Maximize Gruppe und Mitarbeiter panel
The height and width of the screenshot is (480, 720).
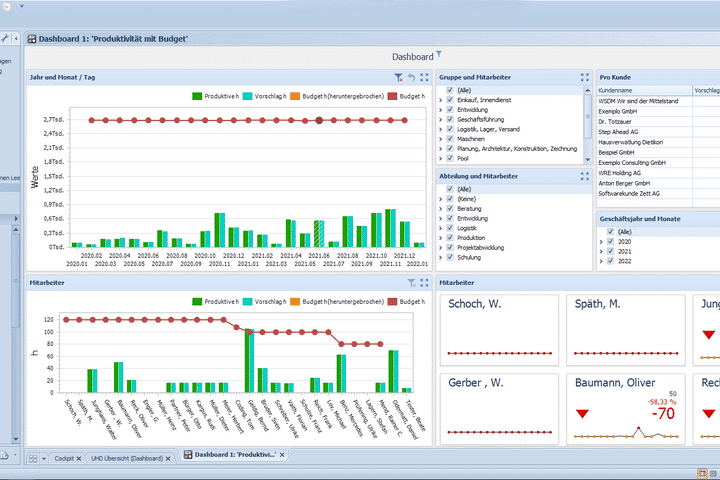(585, 77)
